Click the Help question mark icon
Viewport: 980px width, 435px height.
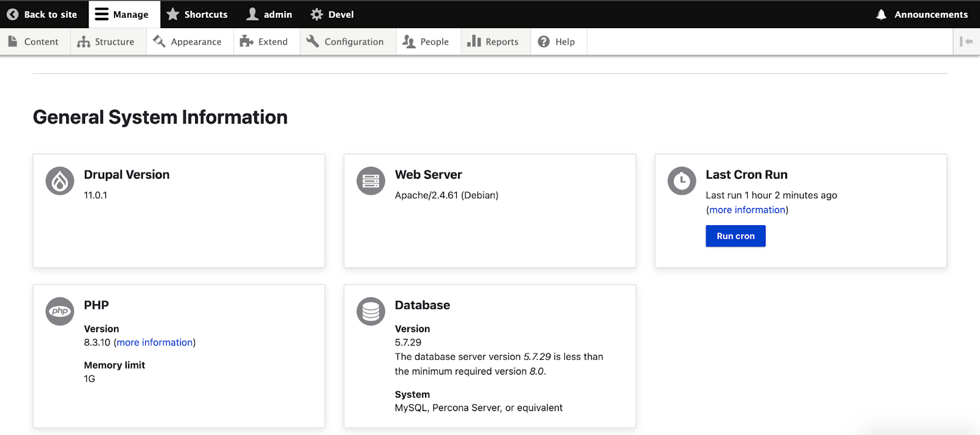[x=544, y=42]
